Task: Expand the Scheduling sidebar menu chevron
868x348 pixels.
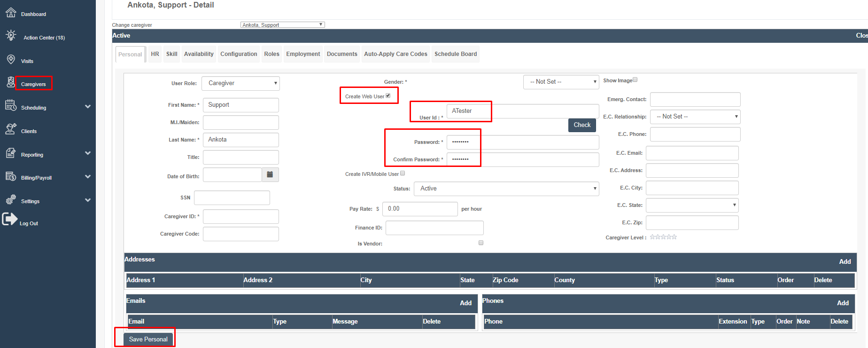Action: pyautogui.click(x=88, y=107)
